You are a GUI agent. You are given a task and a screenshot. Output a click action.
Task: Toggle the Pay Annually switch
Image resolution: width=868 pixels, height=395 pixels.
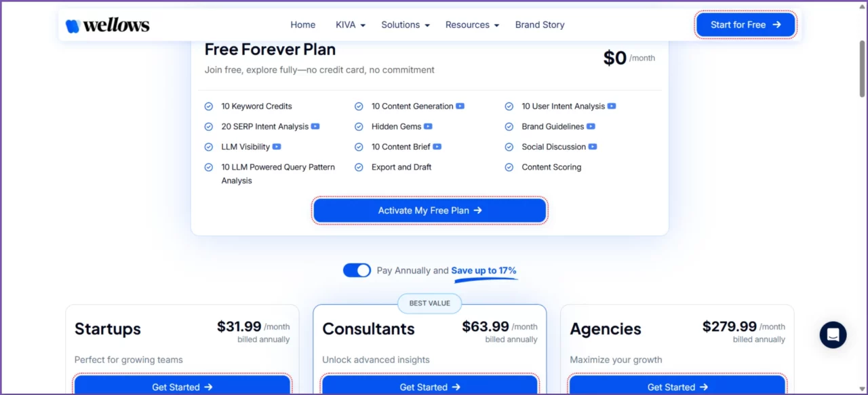[x=357, y=270]
